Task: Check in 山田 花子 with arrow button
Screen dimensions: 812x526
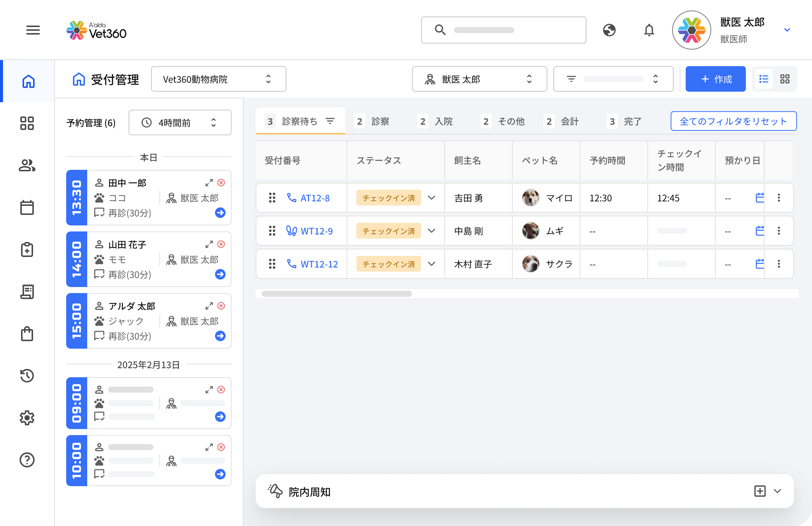Action: click(x=220, y=274)
